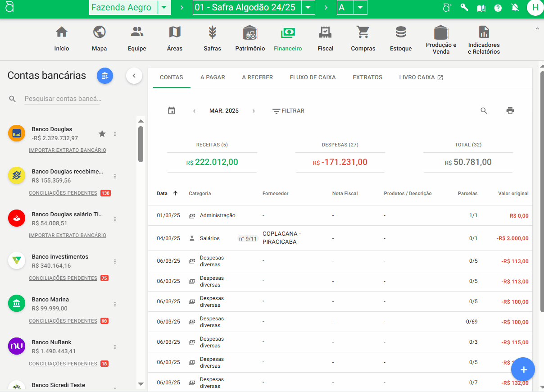Click the search bank accounts field

pyautogui.click(x=62, y=99)
